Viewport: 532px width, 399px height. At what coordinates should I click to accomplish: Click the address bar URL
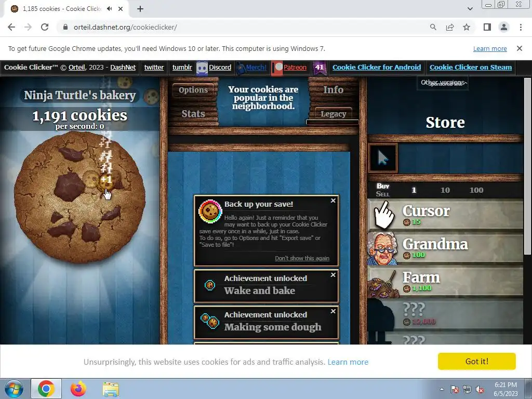(125, 27)
